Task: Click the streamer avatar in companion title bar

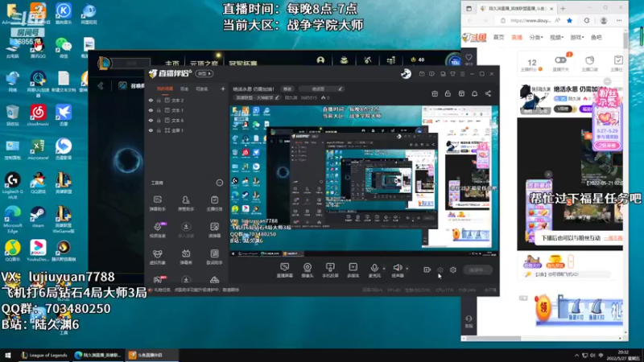Action: click(x=406, y=73)
